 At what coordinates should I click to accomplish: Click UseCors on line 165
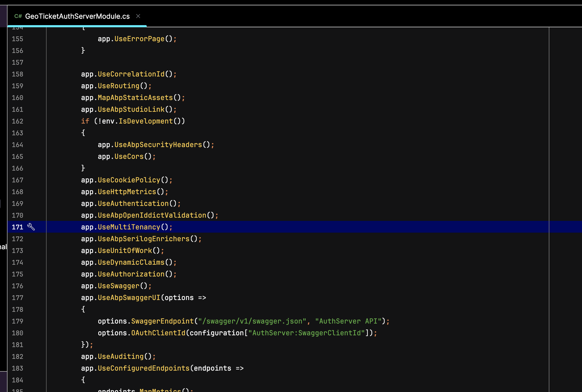coord(129,156)
